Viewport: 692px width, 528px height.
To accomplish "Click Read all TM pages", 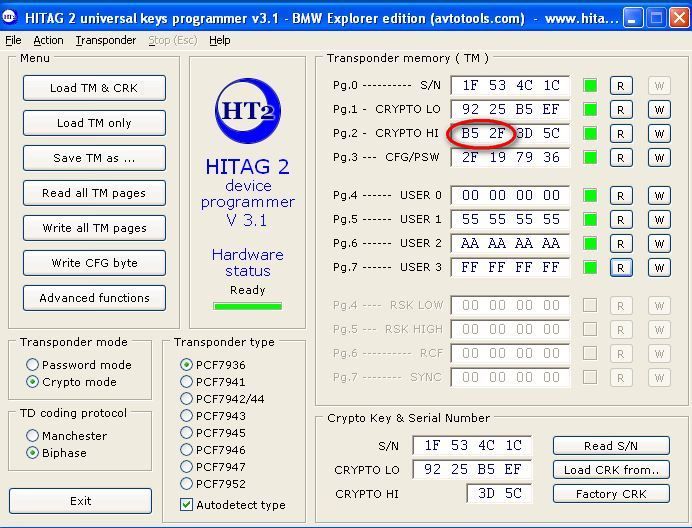I will click(94, 193).
